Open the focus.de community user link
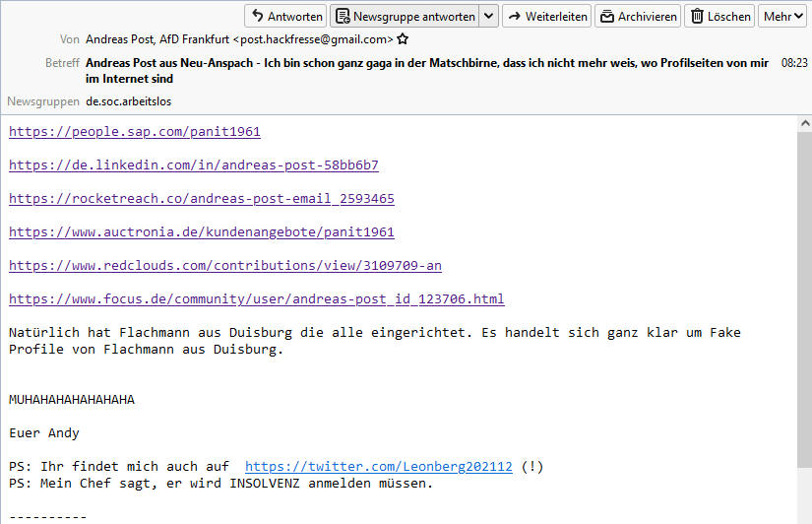Image resolution: width=812 pixels, height=524 pixels. (256, 299)
